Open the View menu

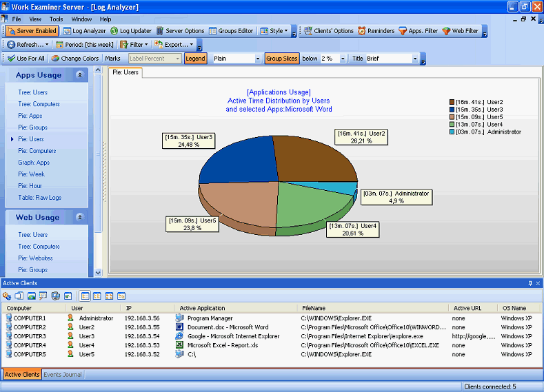(x=35, y=19)
